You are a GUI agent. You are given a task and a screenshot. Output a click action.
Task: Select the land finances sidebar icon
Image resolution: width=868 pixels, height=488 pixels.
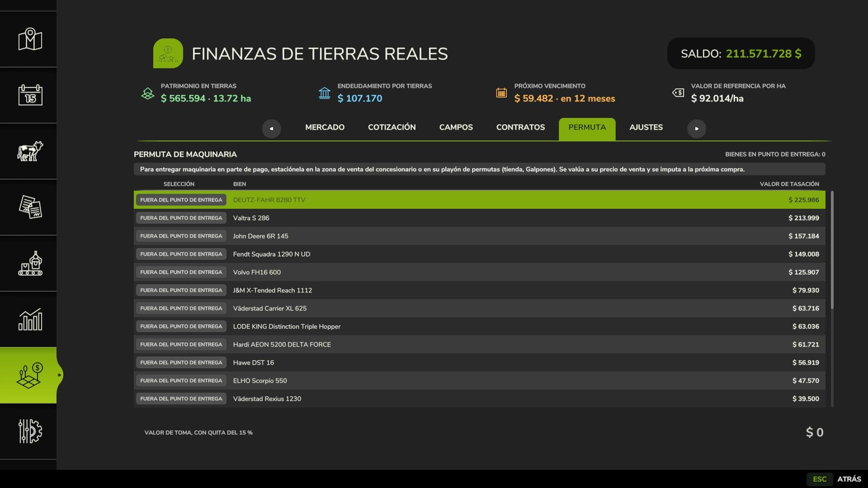click(30, 375)
